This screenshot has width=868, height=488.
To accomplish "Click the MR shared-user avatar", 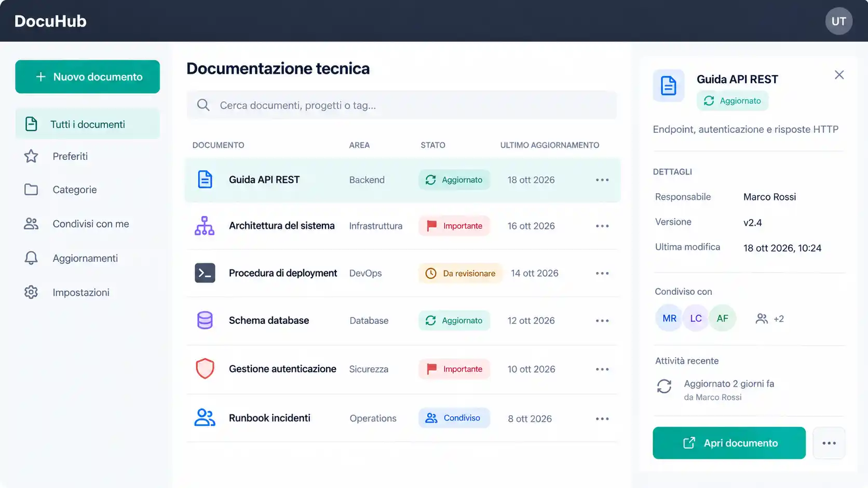I will tap(669, 318).
